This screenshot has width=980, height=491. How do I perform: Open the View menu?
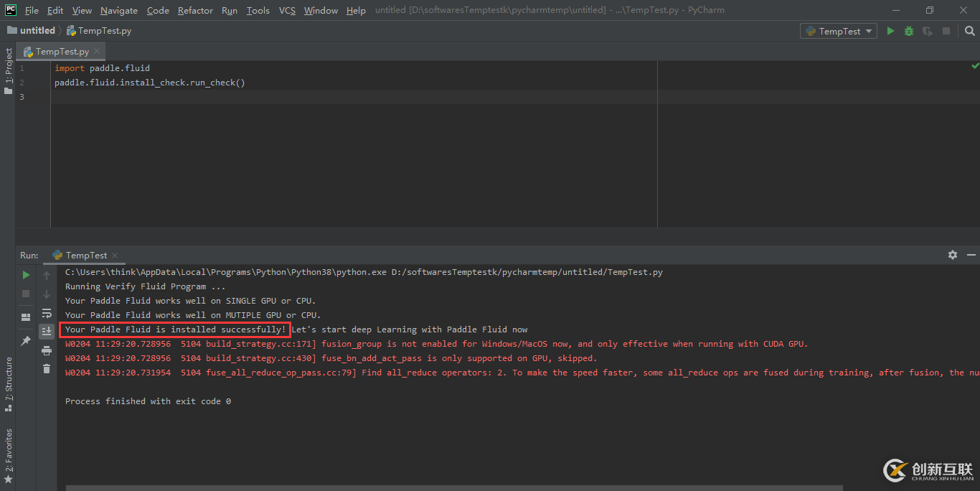(x=82, y=10)
